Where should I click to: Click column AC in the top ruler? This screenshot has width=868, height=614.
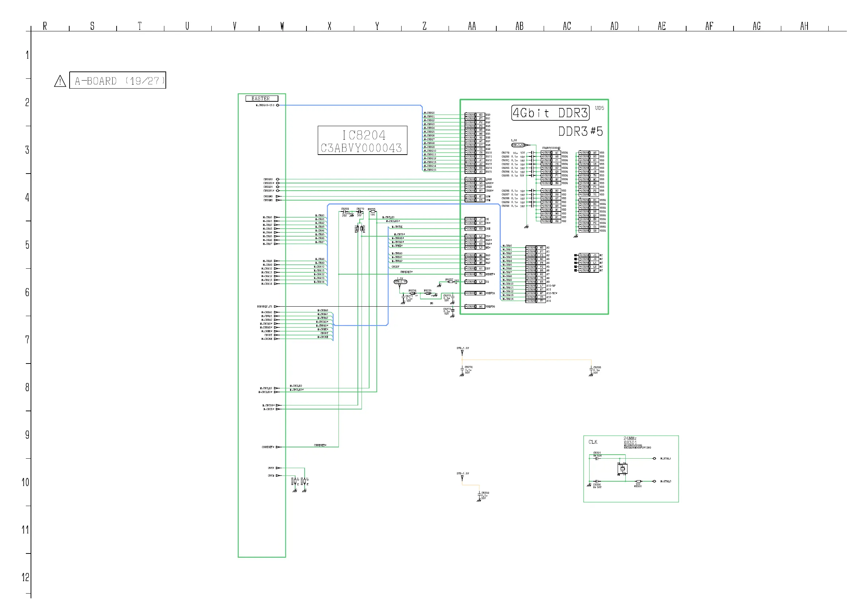567,26
